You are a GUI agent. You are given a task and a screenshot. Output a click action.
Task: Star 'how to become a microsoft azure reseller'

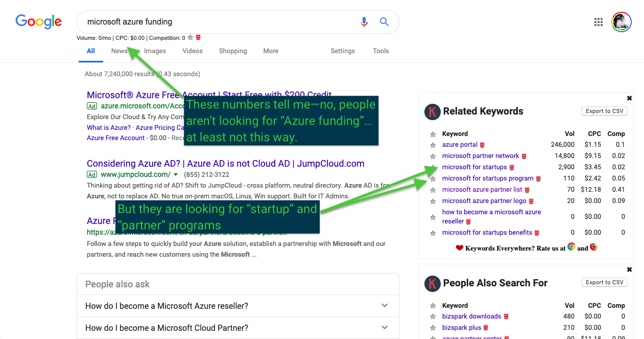click(x=433, y=217)
